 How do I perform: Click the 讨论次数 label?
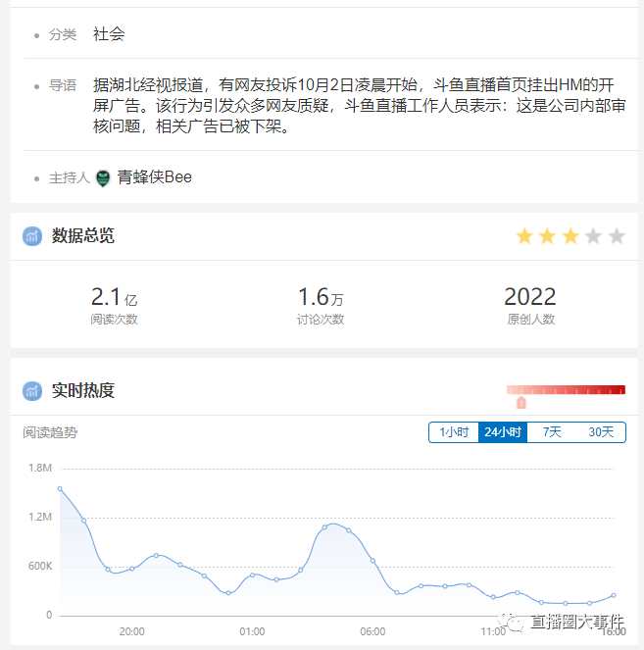pos(321,320)
